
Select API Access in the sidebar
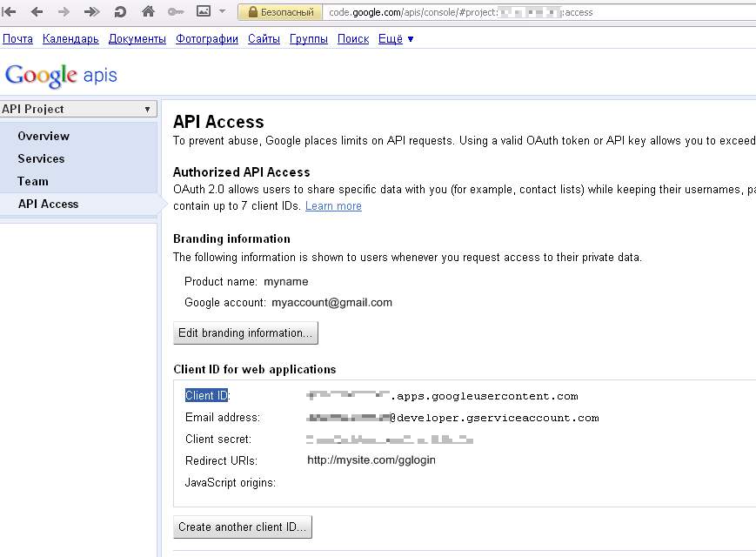[x=48, y=204]
